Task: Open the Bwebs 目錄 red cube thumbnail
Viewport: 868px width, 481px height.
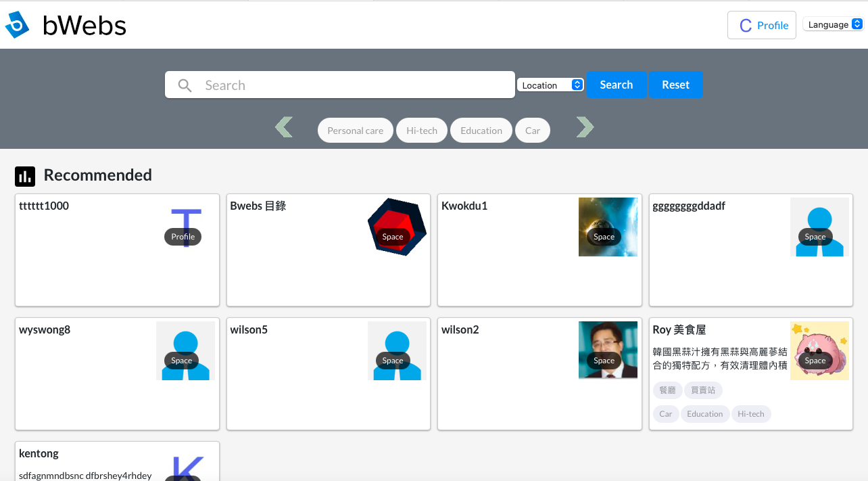Action: point(397,227)
